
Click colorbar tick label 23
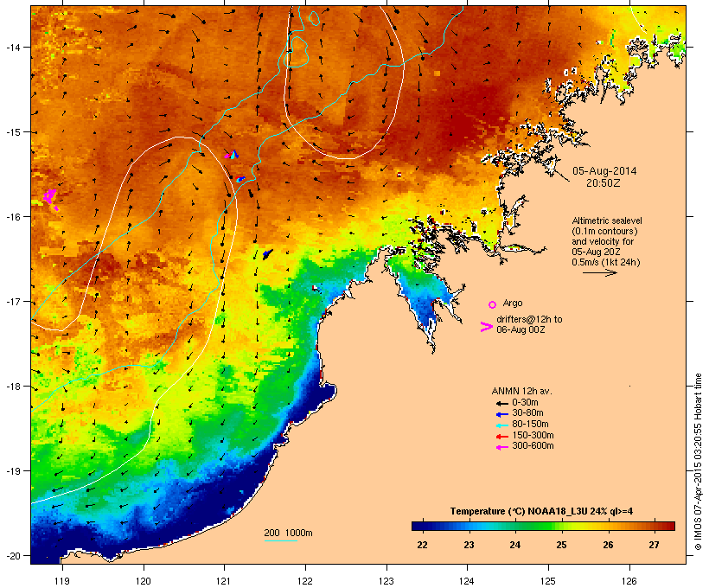tap(469, 545)
